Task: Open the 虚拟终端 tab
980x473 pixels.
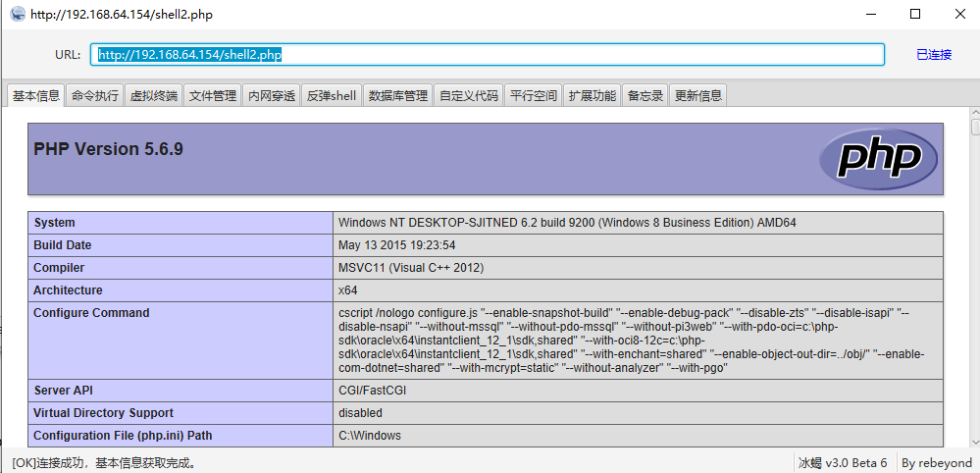Action: [x=154, y=95]
